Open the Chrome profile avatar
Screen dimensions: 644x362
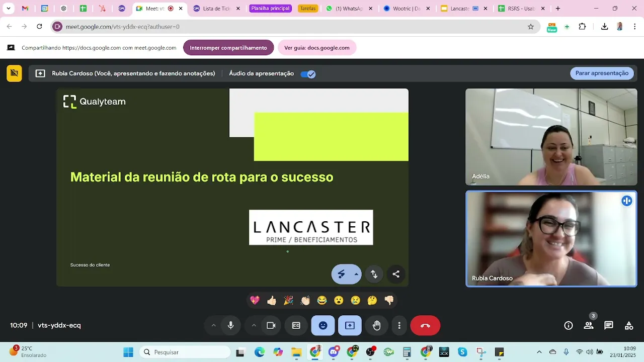pyautogui.click(x=620, y=27)
